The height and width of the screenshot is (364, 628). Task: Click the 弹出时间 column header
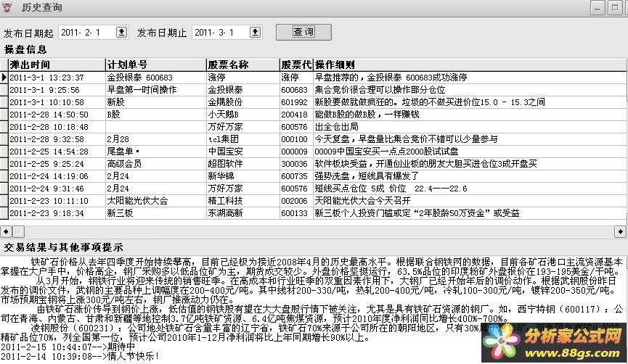[57, 65]
